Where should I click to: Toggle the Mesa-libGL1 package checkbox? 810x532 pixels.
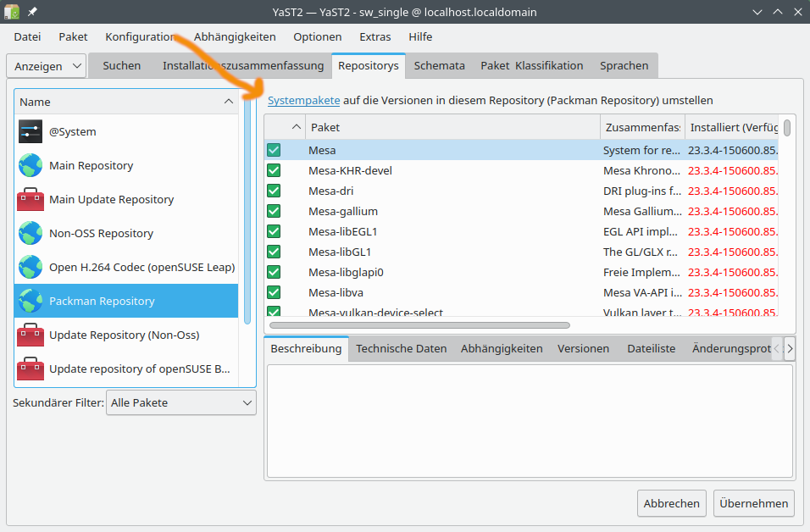(x=274, y=252)
